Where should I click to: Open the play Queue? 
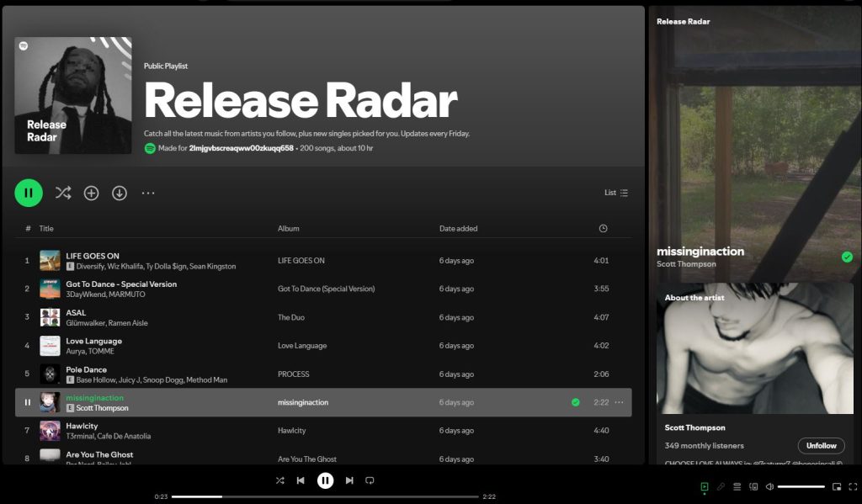click(x=737, y=486)
